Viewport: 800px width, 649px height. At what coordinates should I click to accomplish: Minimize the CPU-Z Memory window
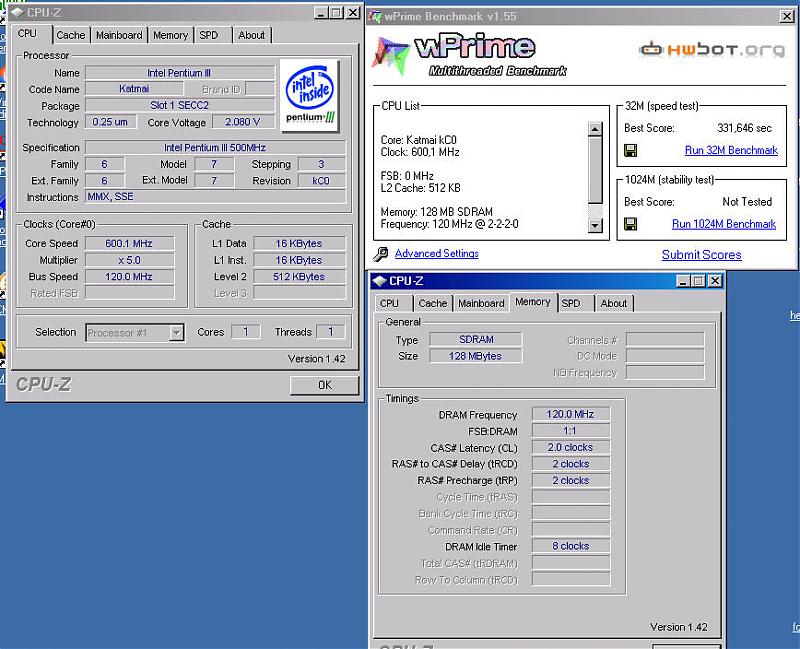tap(683, 281)
